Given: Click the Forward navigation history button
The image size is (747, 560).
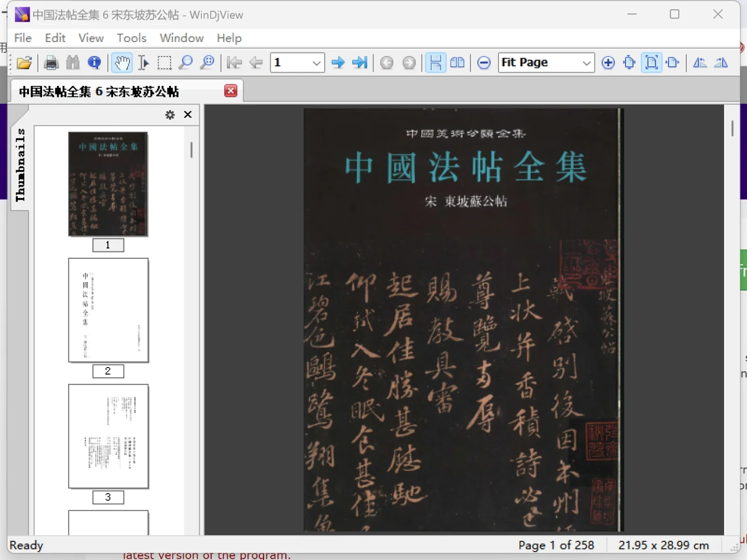Looking at the screenshot, I should coord(409,63).
